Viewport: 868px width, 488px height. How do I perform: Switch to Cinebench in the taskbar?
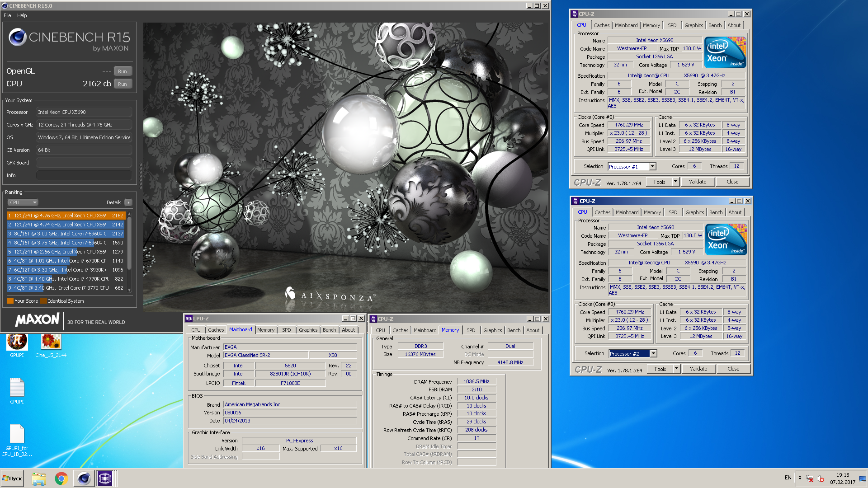84,479
